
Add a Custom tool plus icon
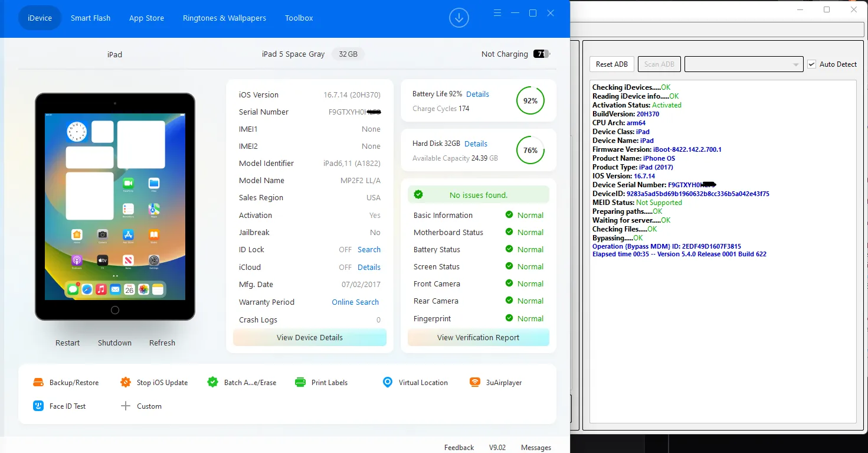[125, 406]
